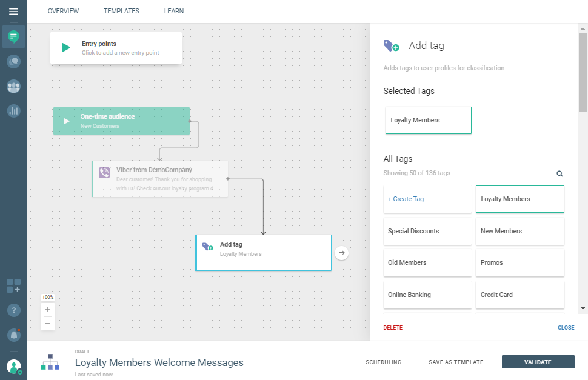Screen dimensions: 588x380
Task: Open the notifications bell icon
Action: 13,335
